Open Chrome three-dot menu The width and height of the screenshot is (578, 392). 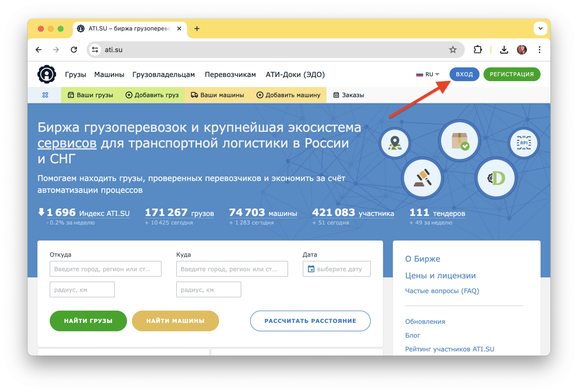pyautogui.click(x=539, y=50)
